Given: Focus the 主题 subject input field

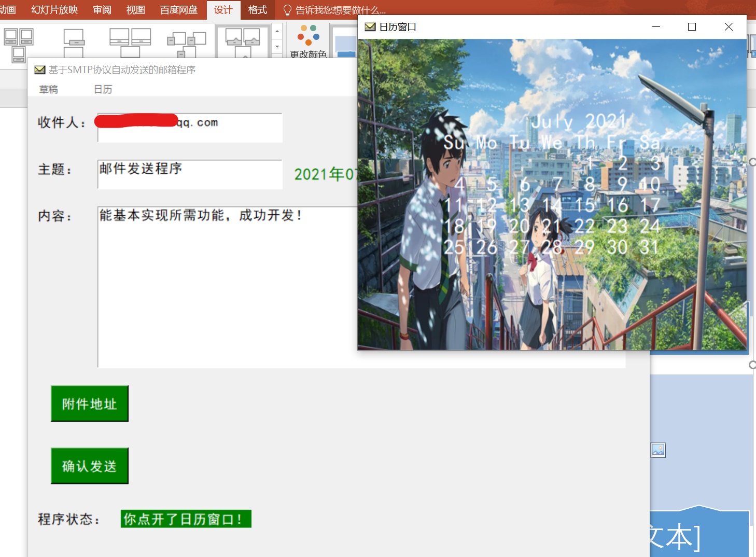Looking at the screenshot, I should click(x=190, y=174).
